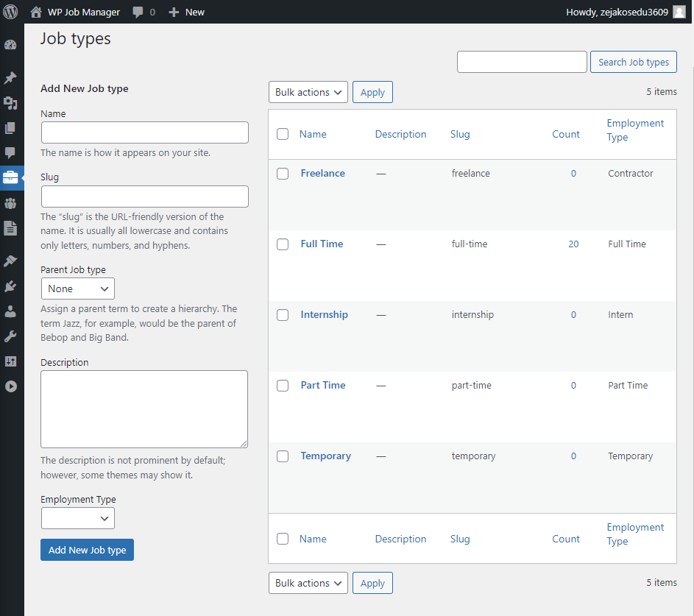The image size is (694, 616).
Task: Click the 'Contractor' employment type cell
Action: [630, 173]
